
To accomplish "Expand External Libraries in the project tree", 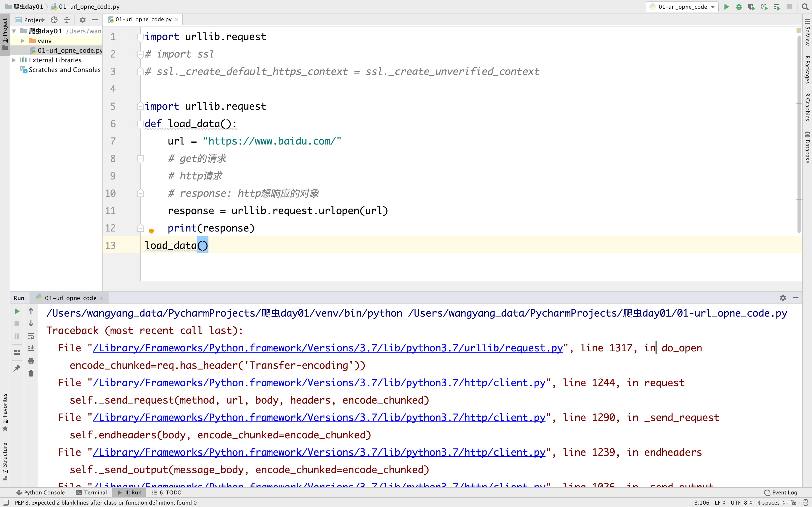I will pos(14,60).
